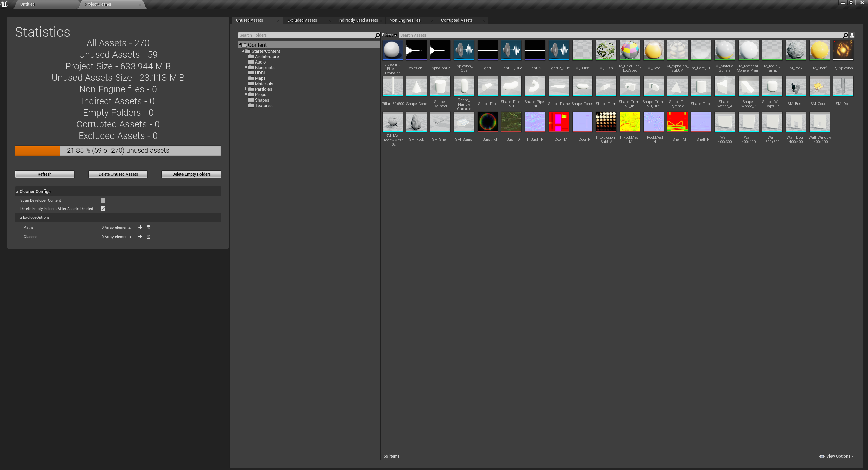Add a Paths array element
Screen dimensions: 868x470
[140, 227]
